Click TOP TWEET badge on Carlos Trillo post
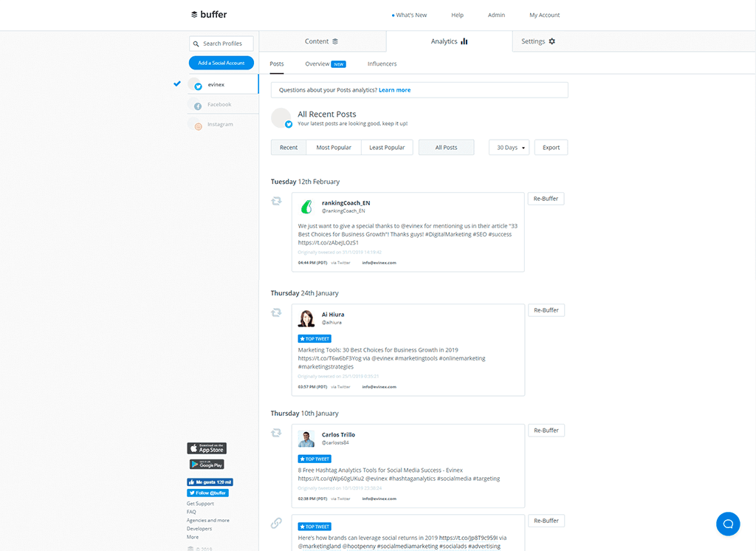 pyautogui.click(x=315, y=459)
